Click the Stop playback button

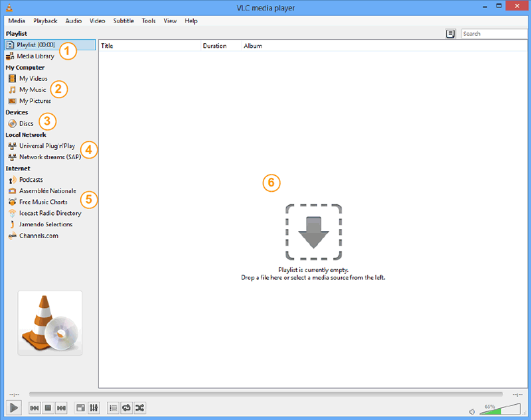48,408
